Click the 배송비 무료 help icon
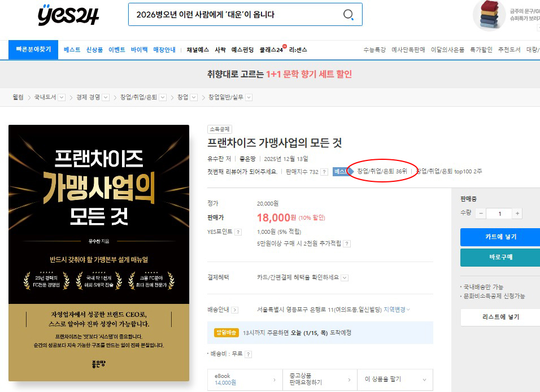This screenshot has width=540, height=392. pyautogui.click(x=249, y=354)
